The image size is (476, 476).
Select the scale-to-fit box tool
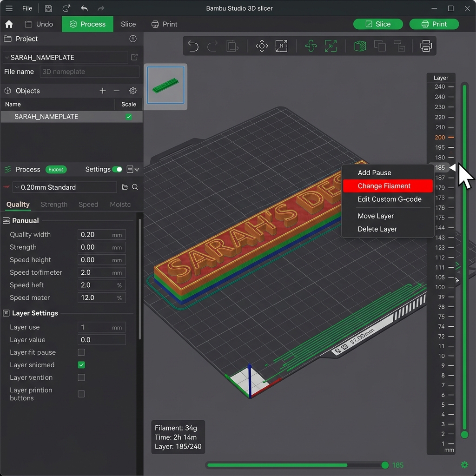(x=281, y=46)
